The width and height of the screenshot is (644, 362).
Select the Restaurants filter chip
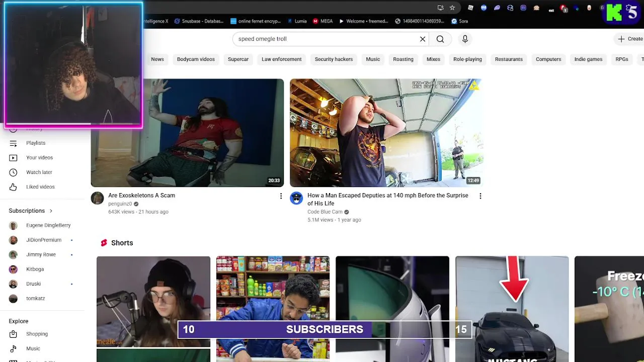point(509,59)
